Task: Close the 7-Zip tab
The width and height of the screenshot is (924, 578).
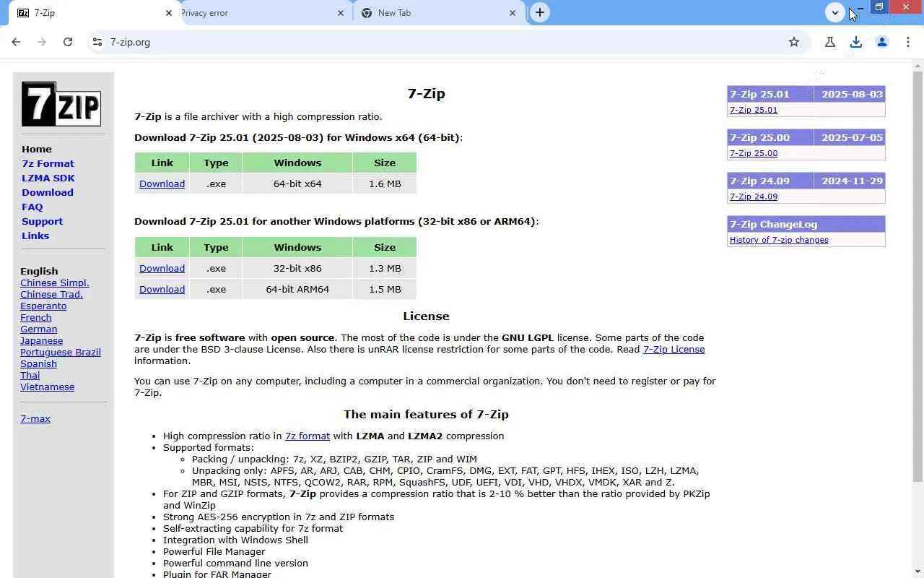Action: [x=169, y=13]
